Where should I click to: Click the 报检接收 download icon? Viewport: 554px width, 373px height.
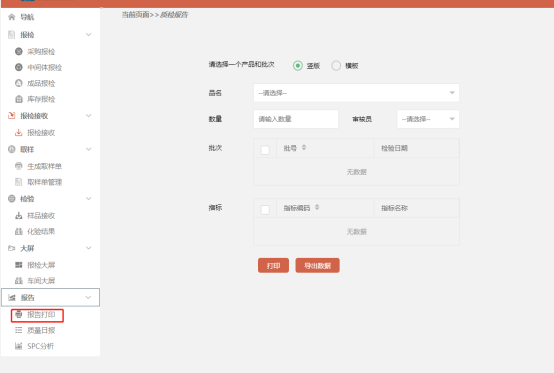(19, 133)
